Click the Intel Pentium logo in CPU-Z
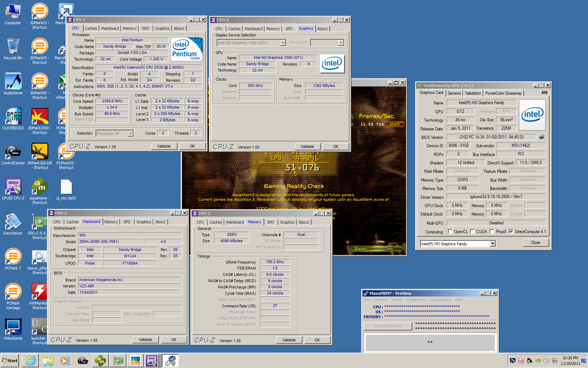The height and width of the screenshot is (368, 588). tap(187, 49)
